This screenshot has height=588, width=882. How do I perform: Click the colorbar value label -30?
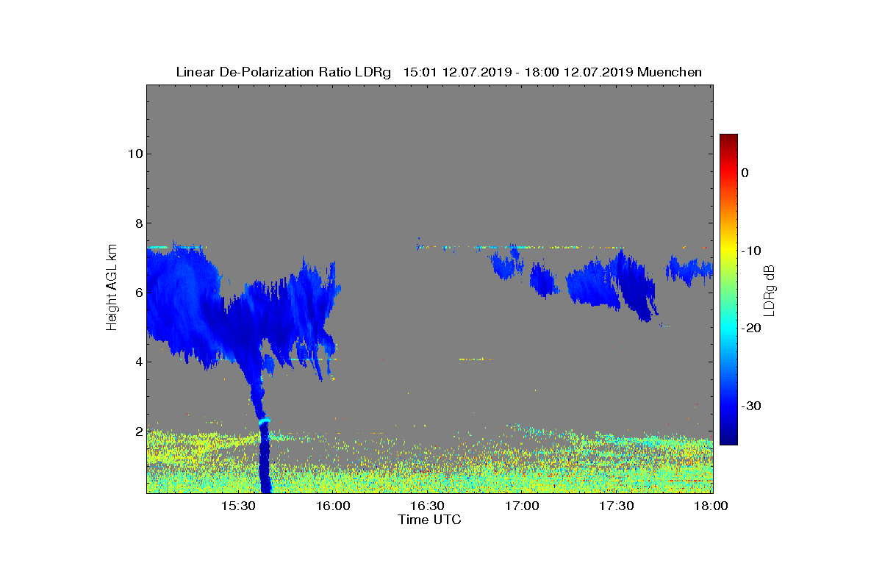click(x=750, y=406)
